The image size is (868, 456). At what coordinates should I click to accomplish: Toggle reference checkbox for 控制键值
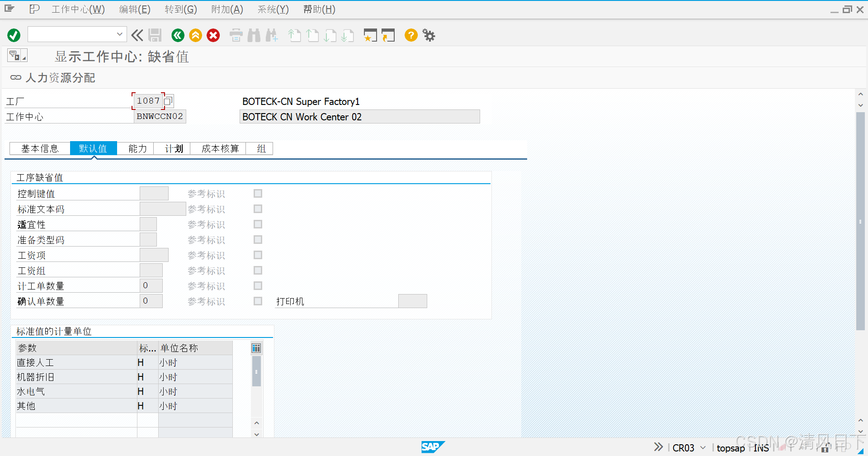[x=258, y=194]
